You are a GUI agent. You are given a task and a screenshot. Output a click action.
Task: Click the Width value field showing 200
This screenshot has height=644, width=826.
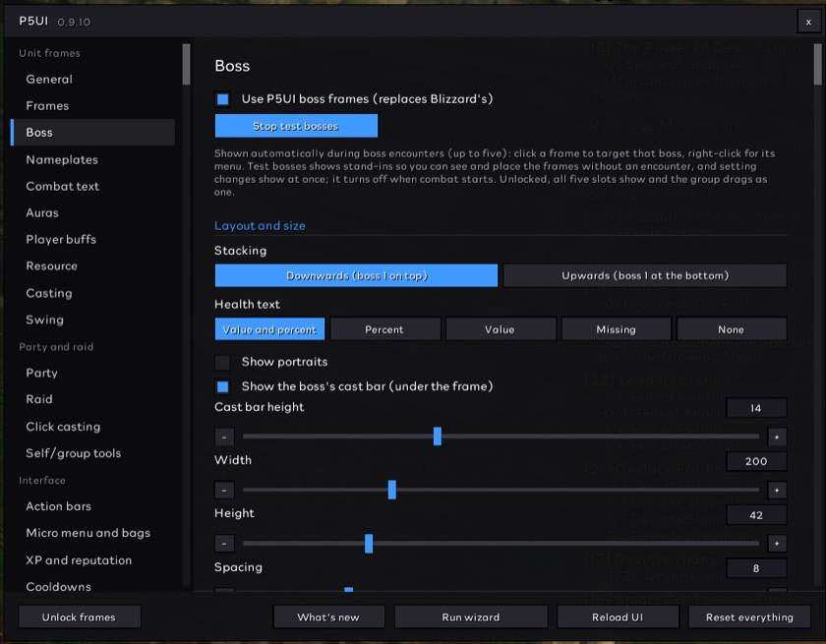point(756,461)
